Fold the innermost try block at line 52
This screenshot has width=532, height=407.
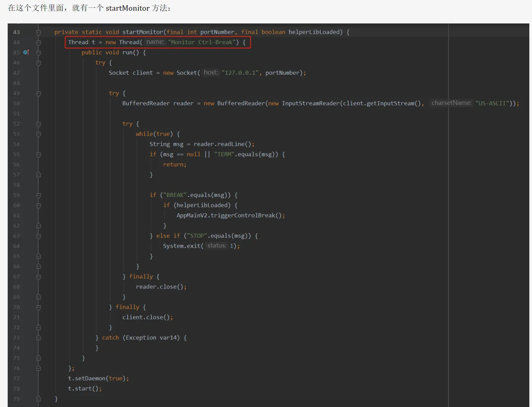tap(38, 124)
